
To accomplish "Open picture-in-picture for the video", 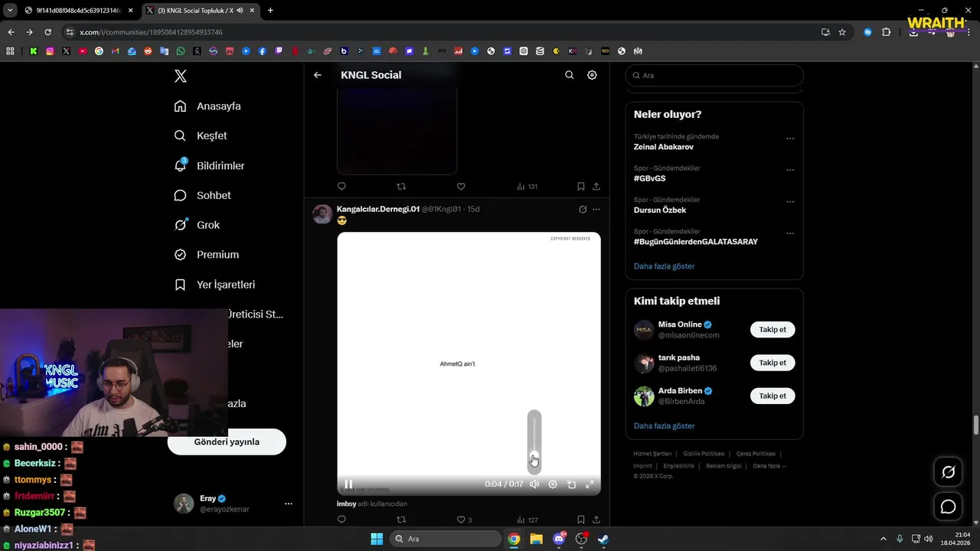I will 571,484.
